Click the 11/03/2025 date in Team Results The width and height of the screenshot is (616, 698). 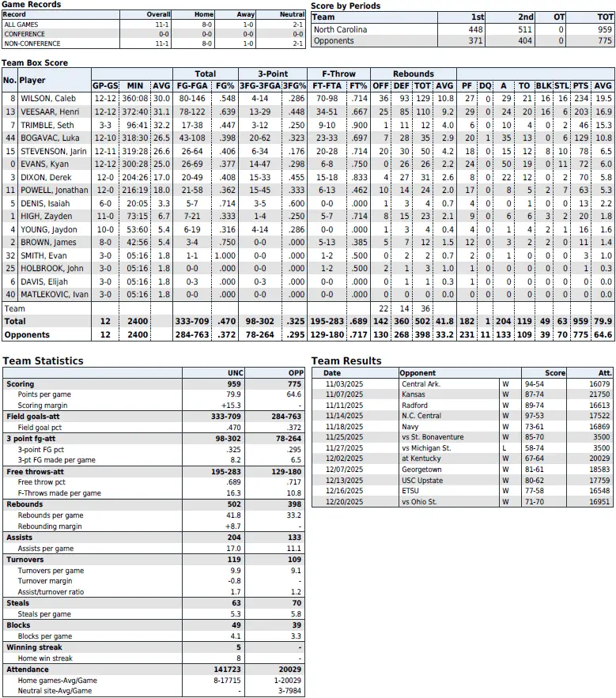pyautogui.click(x=342, y=383)
